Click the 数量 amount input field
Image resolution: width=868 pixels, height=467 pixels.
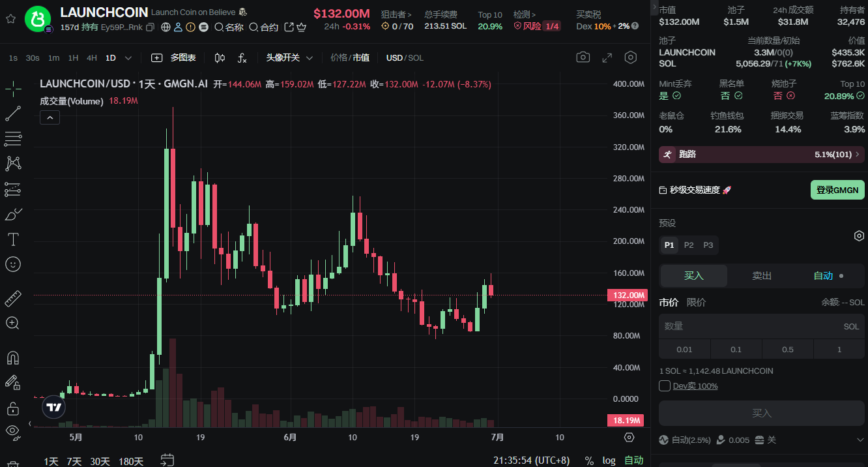(762, 326)
